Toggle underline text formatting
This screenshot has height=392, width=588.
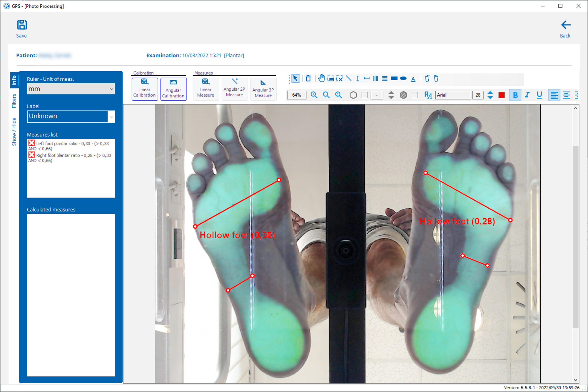(x=539, y=95)
